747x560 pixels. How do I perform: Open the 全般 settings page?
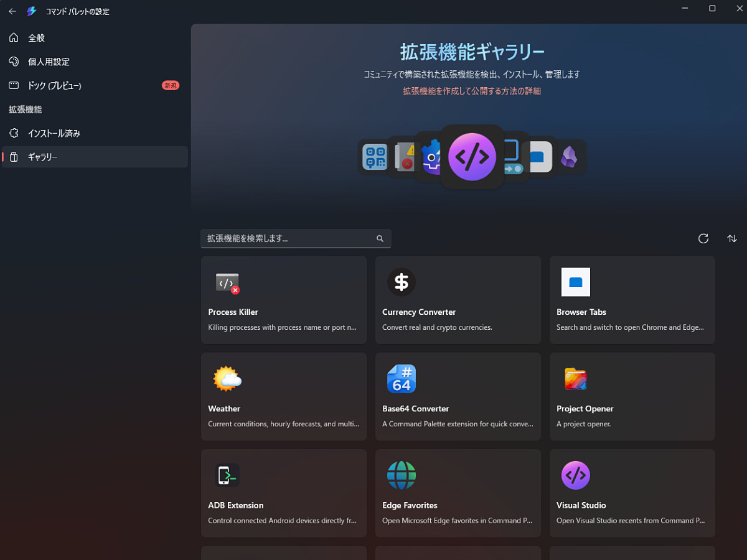(95, 38)
